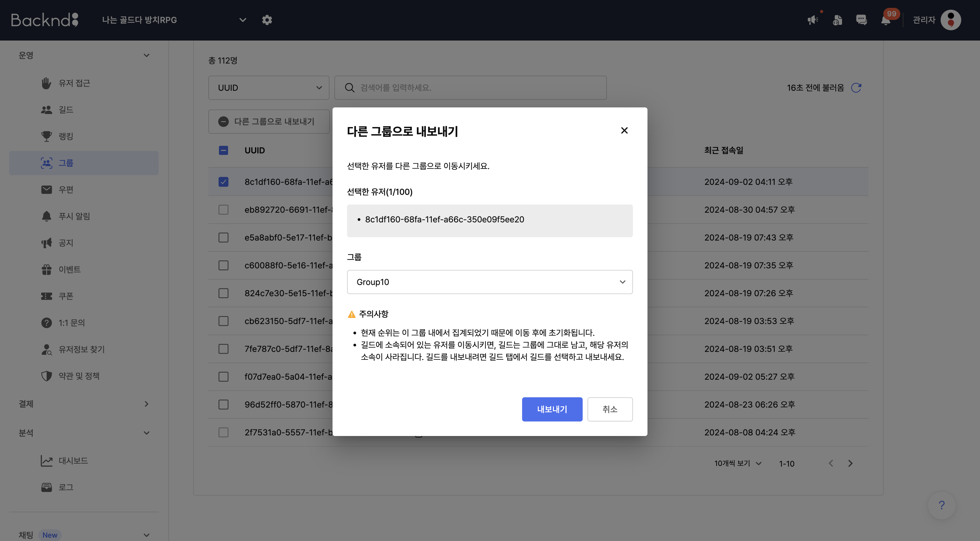Image resolution: width=980 pixels, height=541 pixels.
Task: Check the row 7fe787c0-5df7 checkbox
Action: point(223,349)
